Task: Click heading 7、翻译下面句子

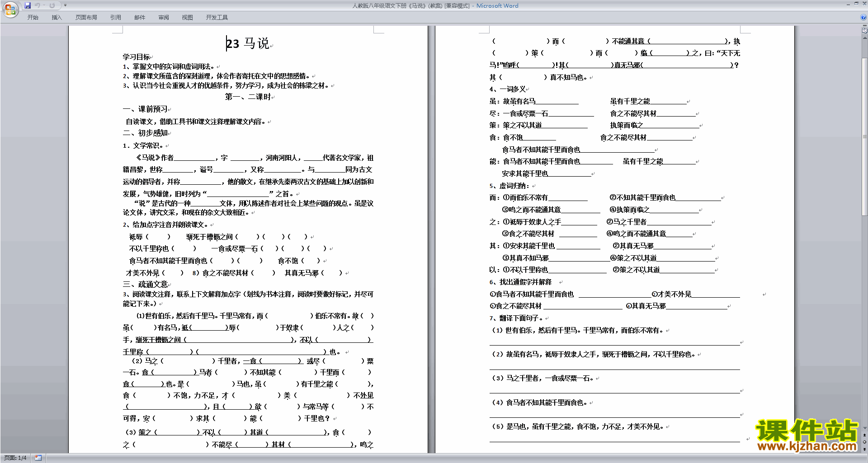Action: click(x=516, y=318)
